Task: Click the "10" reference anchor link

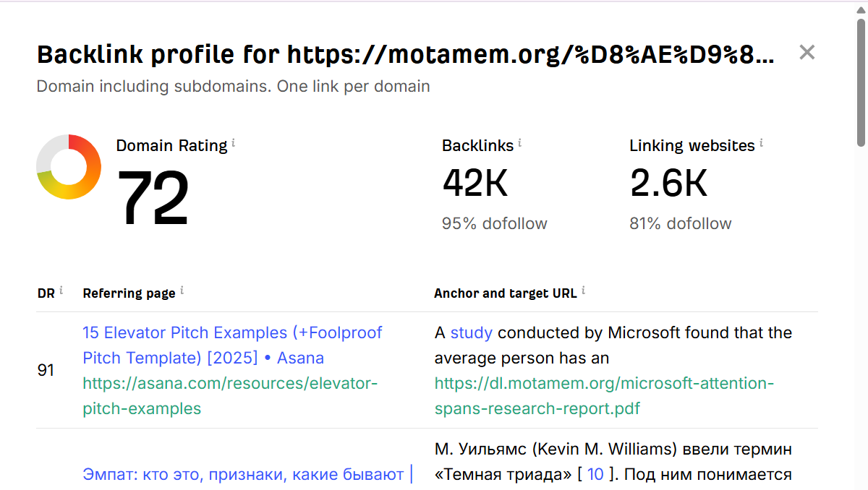Action: [595, 475]
